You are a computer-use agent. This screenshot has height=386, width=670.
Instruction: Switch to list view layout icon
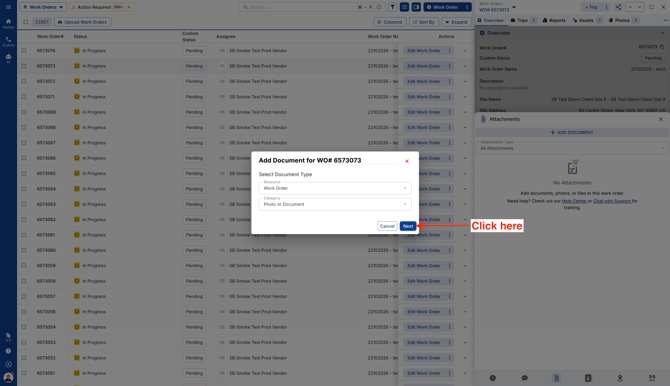[x=404, y=7]
